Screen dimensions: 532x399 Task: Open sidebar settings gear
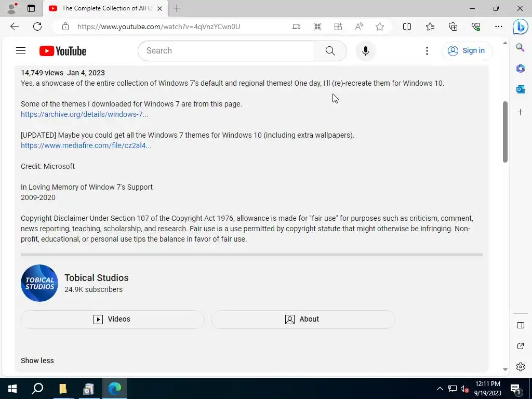[520, 367]
